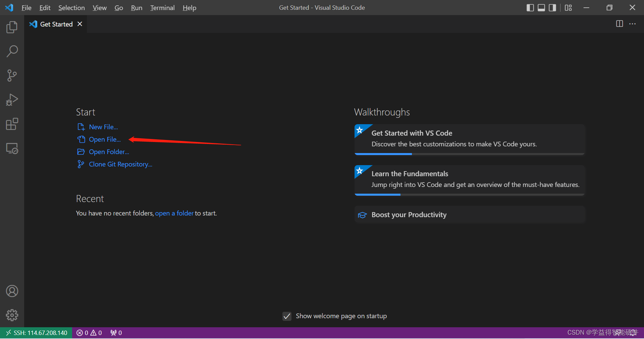Screen dimensions: 644x339
Task: Open the View menu
Action: (100, 8)
